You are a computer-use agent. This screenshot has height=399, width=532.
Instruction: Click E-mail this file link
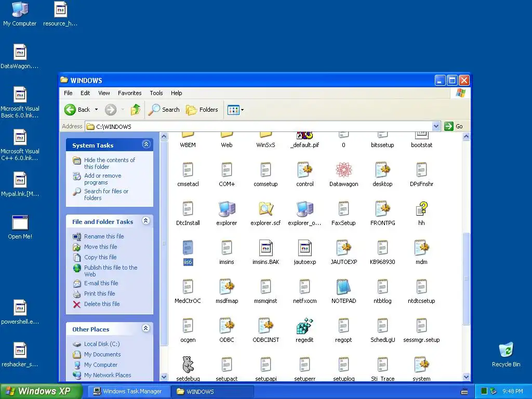click(101, 283)
